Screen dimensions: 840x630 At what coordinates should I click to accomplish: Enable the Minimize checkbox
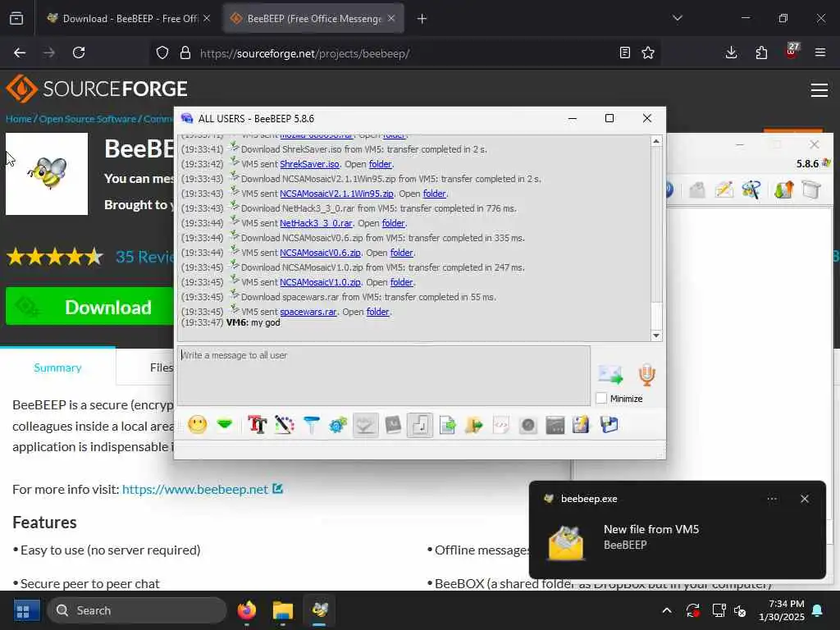(601, 398)
